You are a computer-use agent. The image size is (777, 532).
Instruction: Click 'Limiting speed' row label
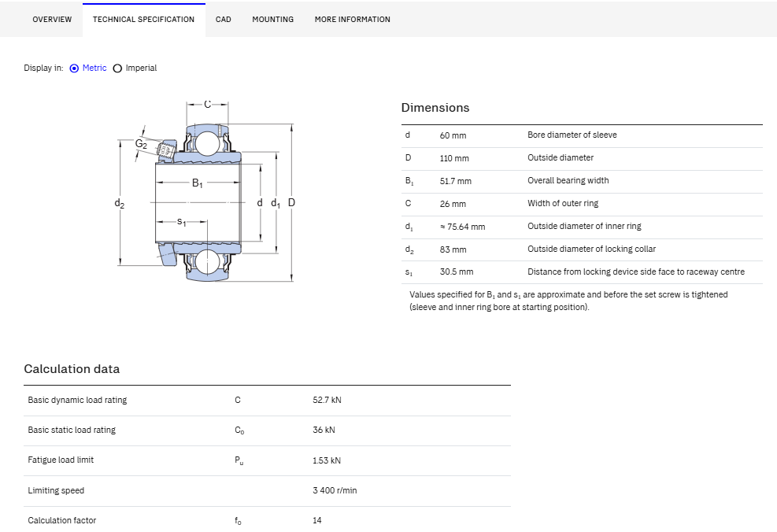click(x=56, y=490)
